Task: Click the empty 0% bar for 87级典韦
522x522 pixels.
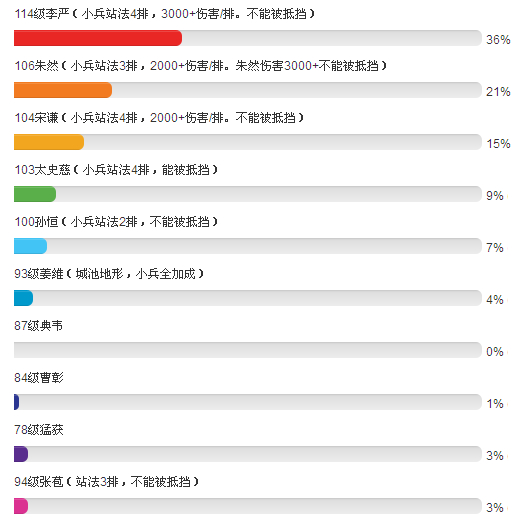Action: (248, 350)
